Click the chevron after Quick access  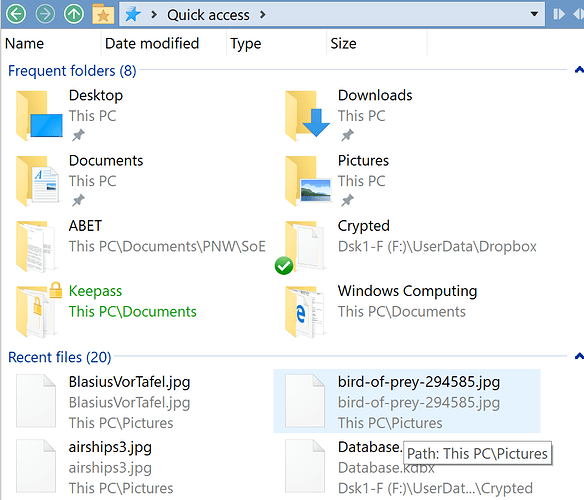point(263,15)
